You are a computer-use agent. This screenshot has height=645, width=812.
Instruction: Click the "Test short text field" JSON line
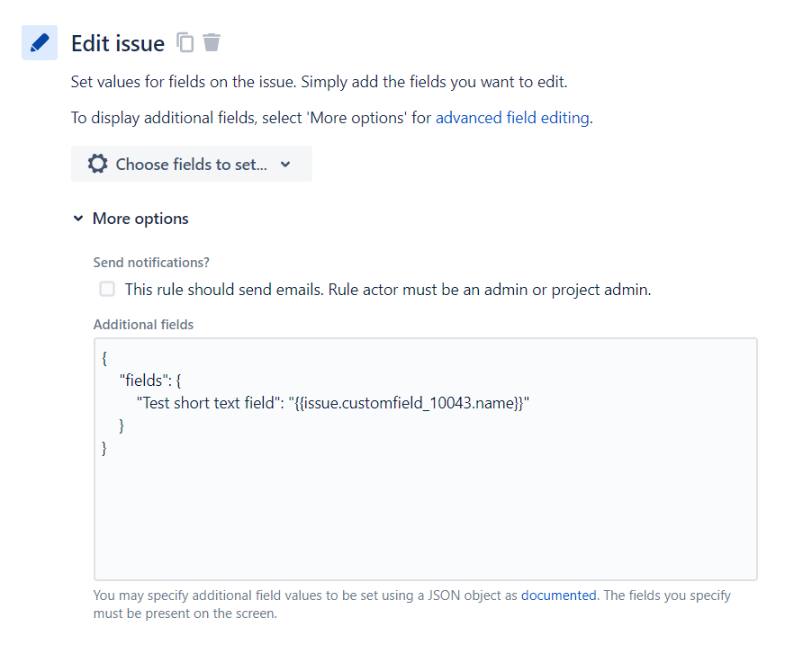[x=333, y=403]
